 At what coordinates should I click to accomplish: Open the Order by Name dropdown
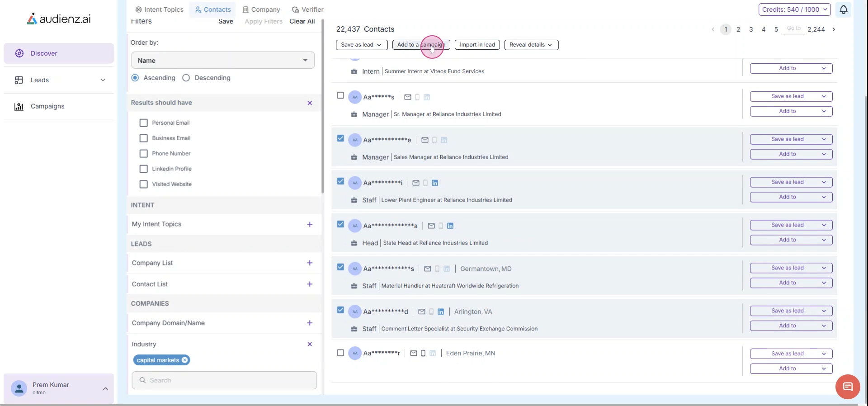pos(223,61)
